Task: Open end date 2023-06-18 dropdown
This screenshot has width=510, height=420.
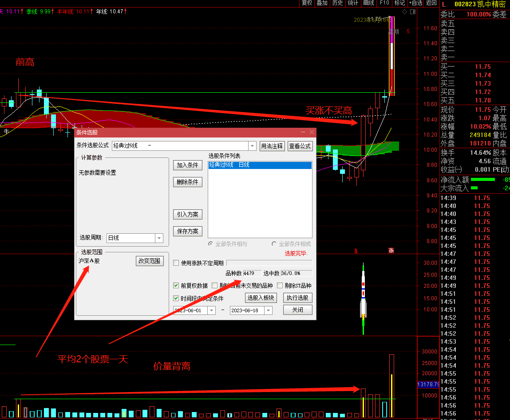Action: click(x=269, y=310)
